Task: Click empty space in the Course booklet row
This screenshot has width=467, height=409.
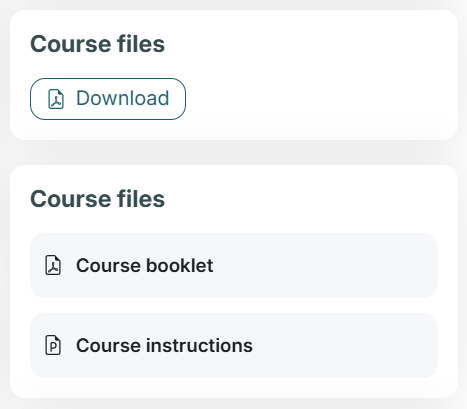Action: tap(327, 266)
